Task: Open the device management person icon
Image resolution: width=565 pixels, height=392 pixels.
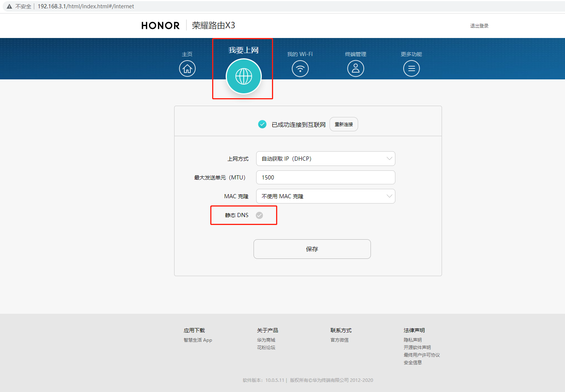Action: [x=355, y=68]
